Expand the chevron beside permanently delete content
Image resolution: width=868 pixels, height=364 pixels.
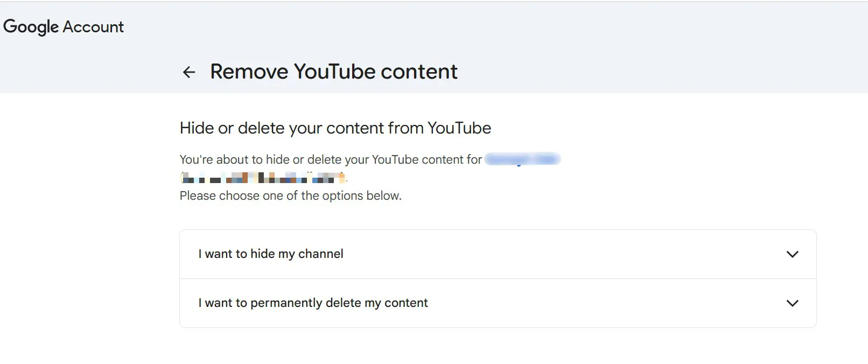(x=792, y=303)
